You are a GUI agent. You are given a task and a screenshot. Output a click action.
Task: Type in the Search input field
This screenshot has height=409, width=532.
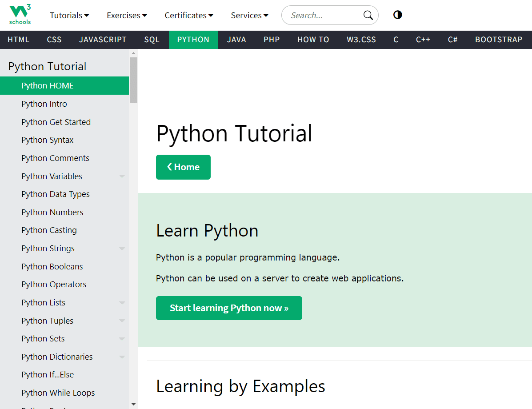tap(322, 16)
